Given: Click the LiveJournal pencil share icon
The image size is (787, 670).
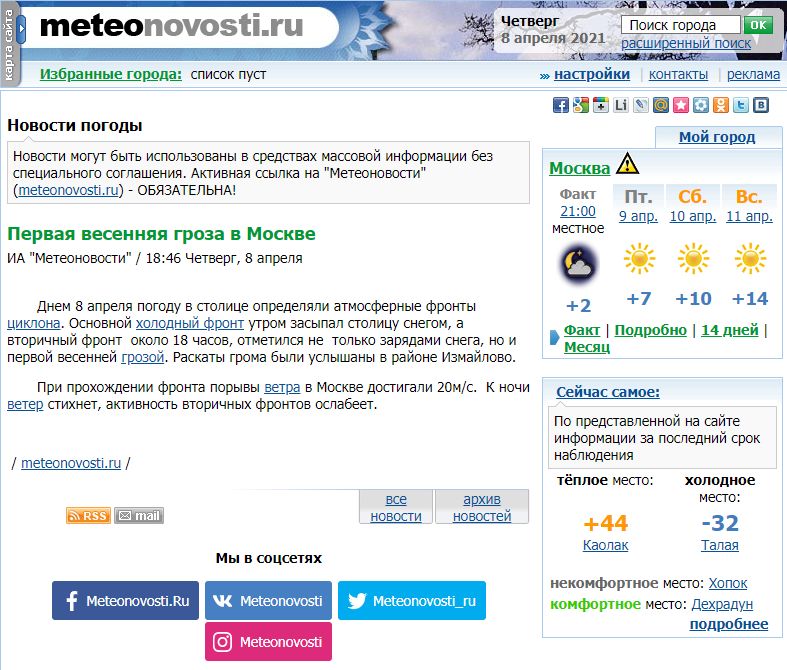Looking at the screenshot, I should [x=641, y=105].
